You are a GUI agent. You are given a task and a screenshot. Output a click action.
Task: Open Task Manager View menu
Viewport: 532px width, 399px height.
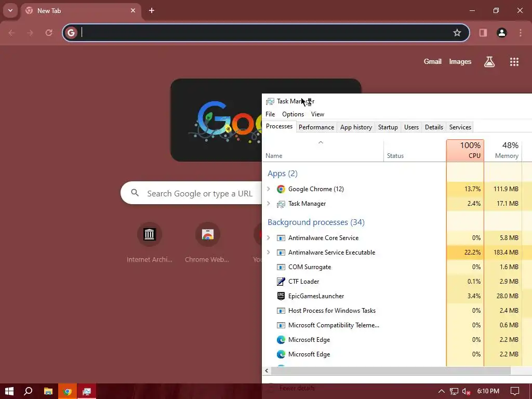click(x=317, y=114)
